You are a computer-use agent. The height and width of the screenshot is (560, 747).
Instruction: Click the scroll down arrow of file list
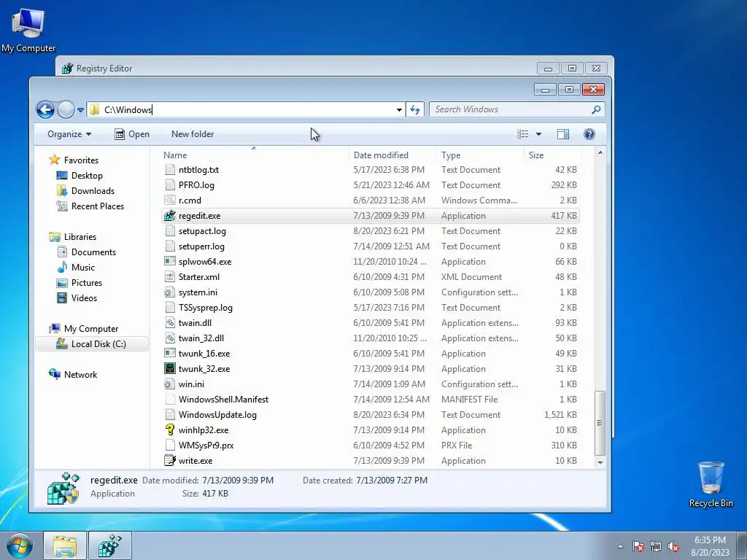click(600, 462)
